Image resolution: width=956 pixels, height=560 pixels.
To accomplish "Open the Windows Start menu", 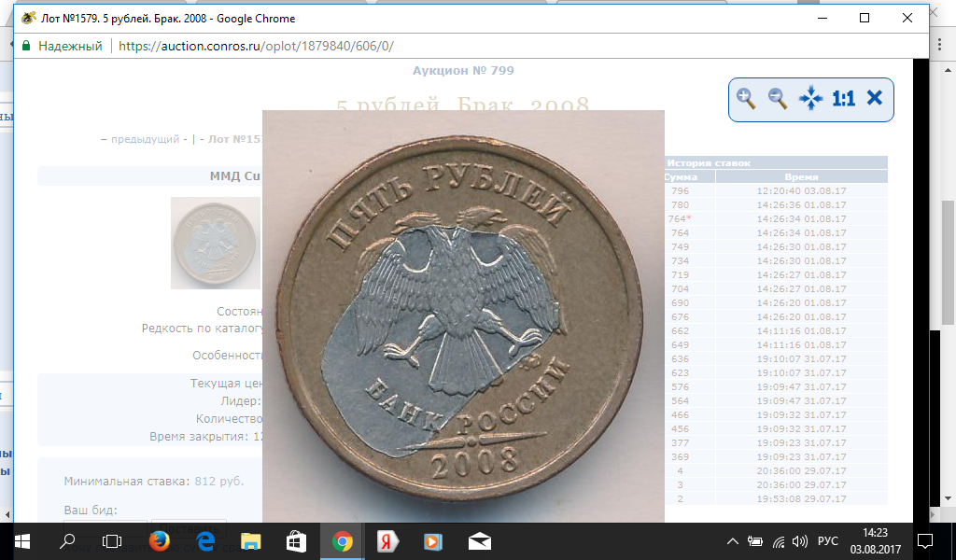I will click(22, 541).
